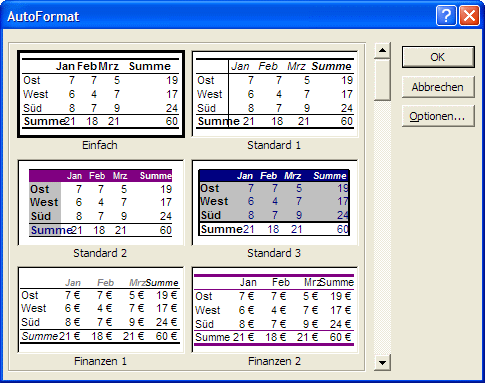Image resolution: width=485 pixels, height=383 pixels.
Task: Pick the Finanzen 1 format preview
Action: tap(101, 310)
